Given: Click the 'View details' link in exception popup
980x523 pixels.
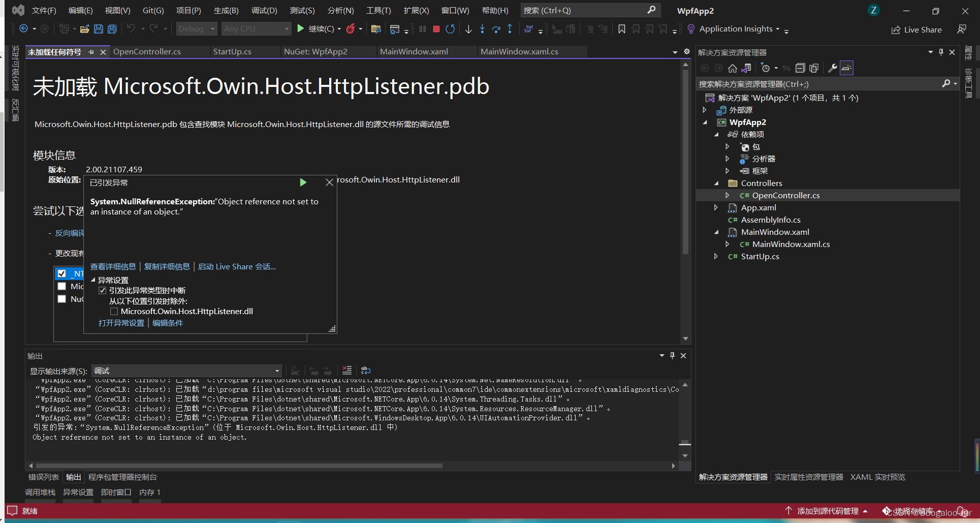Looking at the screenshot, I should pyautogui.click(x=113, y=267).
